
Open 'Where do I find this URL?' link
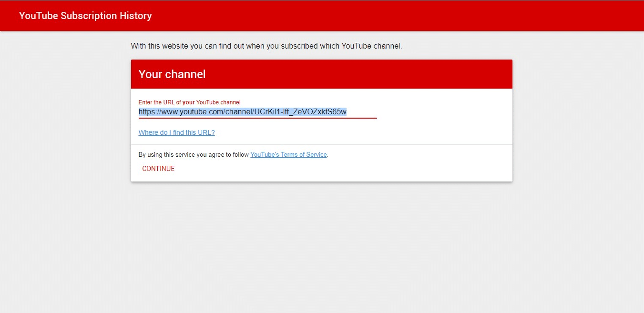(176, 132)
